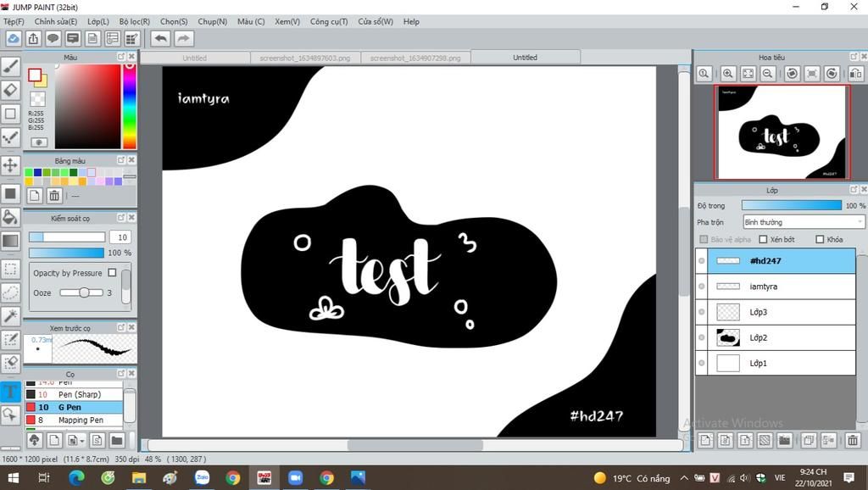The width and height of the screenshot is (868, 490).
Task: Open the Bộ lọc(R) menu
Action: pyautogui.click(x=135, y=21)
